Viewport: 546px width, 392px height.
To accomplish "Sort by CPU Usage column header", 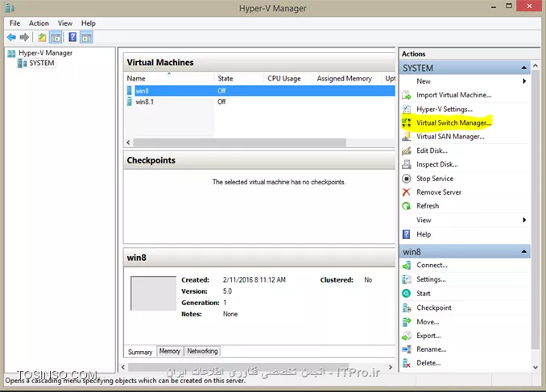I will coord(288,79).
